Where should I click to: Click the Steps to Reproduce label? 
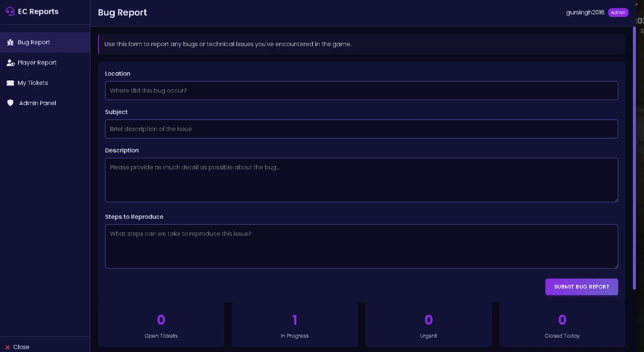[x=134, y=217]
